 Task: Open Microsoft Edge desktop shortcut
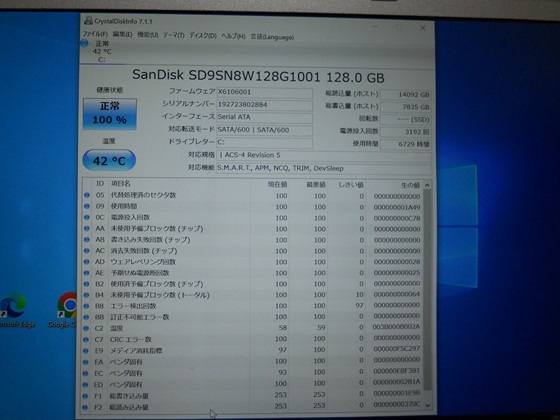click(x=15, y=310)
